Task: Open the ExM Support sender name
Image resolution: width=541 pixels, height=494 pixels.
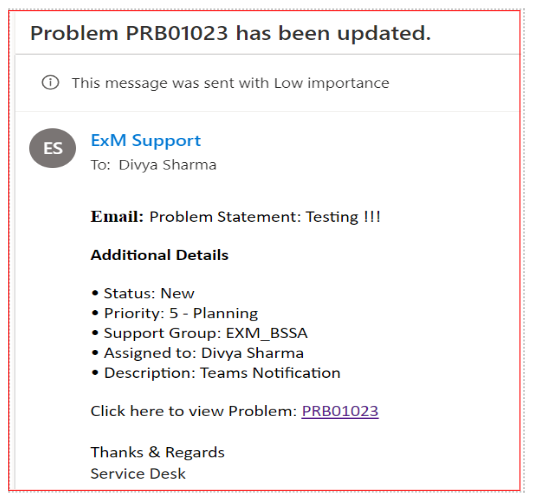Action: [146, 140]
